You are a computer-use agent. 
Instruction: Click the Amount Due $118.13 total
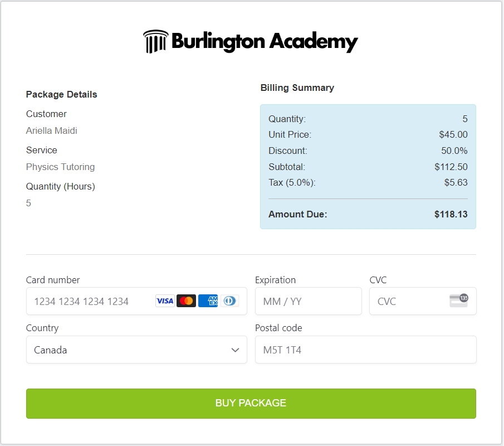[451, 214]
